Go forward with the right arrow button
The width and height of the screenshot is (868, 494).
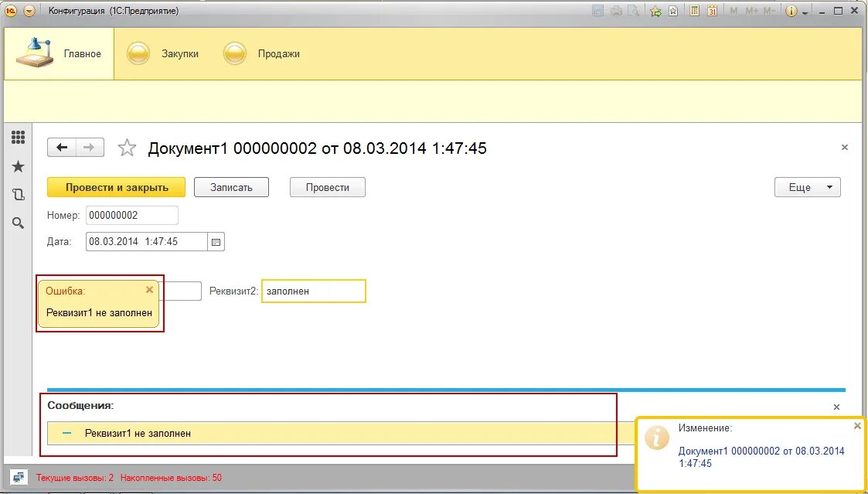tap(90, 148)
